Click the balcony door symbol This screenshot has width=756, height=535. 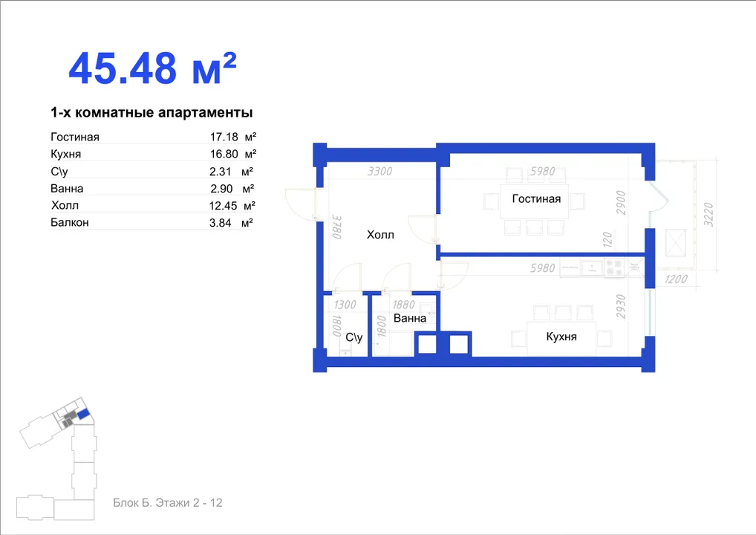[x=658, y=196]
